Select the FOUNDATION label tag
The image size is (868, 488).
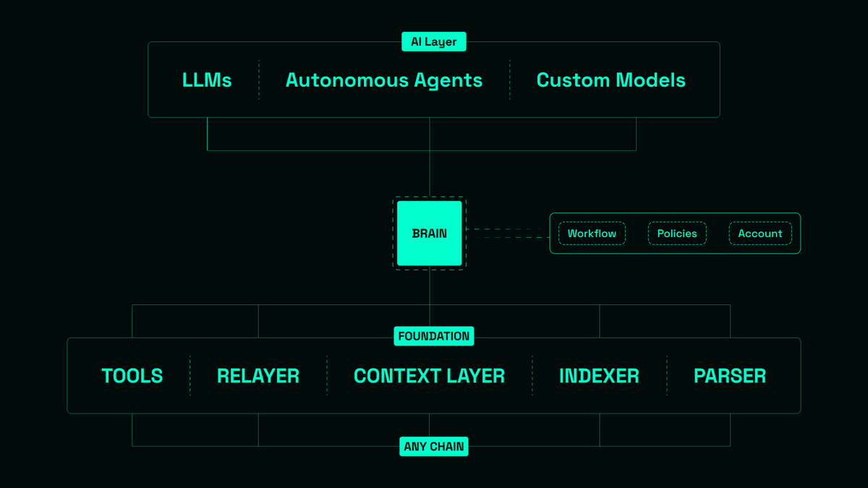coord(434,336)
